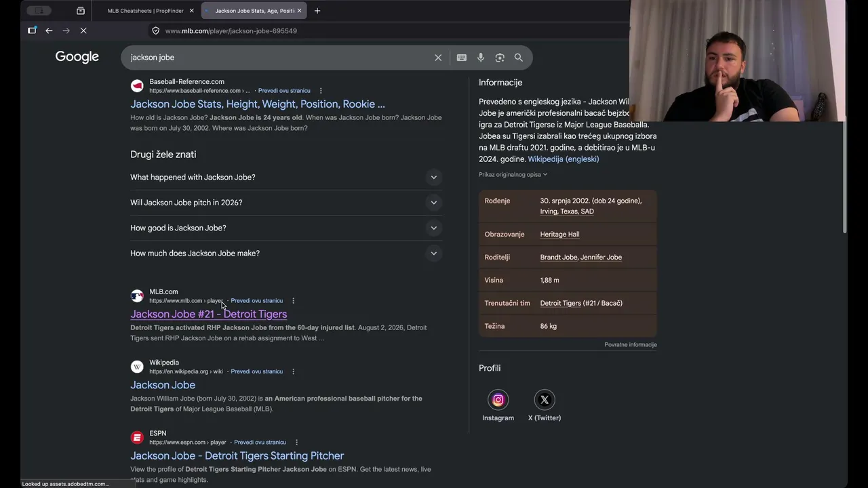Switch to Jackson Jobe Stats tab
Viewport: 868px width, 488px height.
point(254,11)
